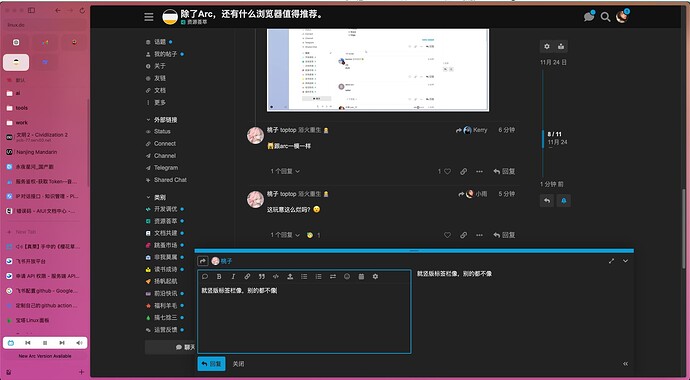Click the speech bubble icon in editor toolbar

pos(205,277)
